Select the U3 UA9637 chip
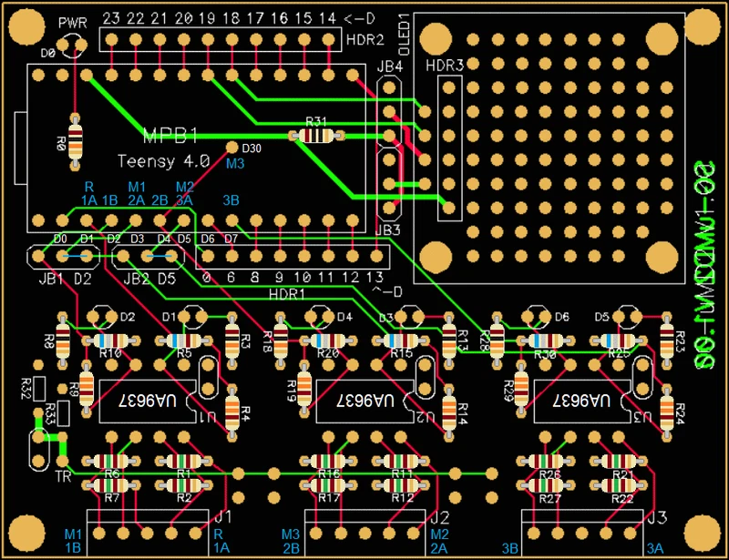Screen dimensions: 729x560 pyautogui.click(x=583, y=402)
